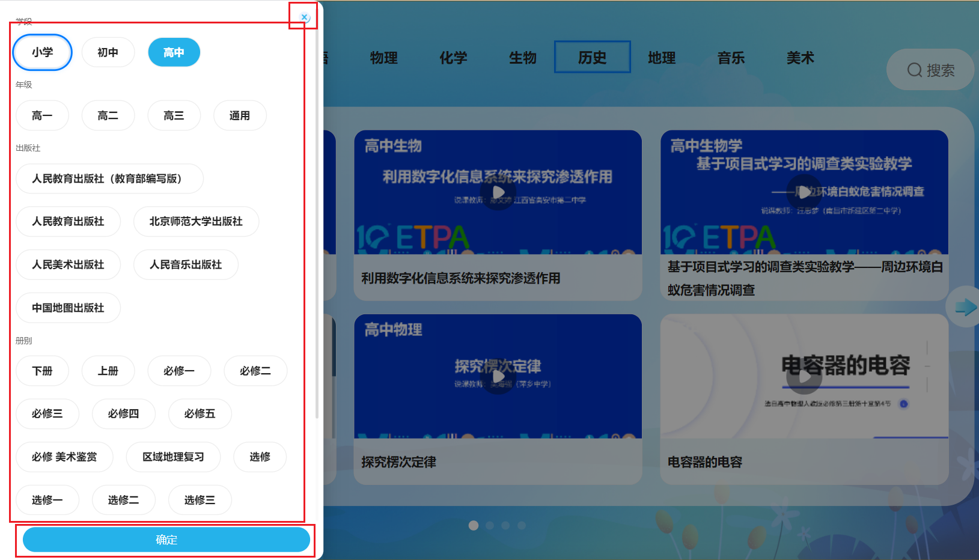The image size is (979, 560).
Task: Click the filter panel vertical scrollbar
Action: coord(317,222)
